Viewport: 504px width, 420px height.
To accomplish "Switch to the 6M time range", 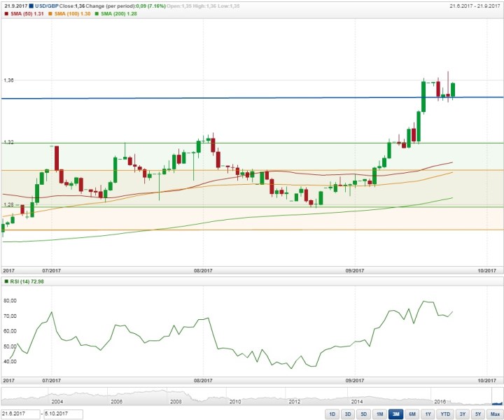I will pyautogui.click(x=412, y=414).
